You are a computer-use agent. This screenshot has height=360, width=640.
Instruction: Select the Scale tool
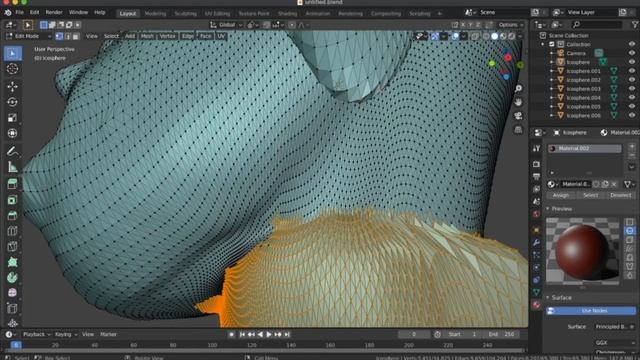[12, 118]
